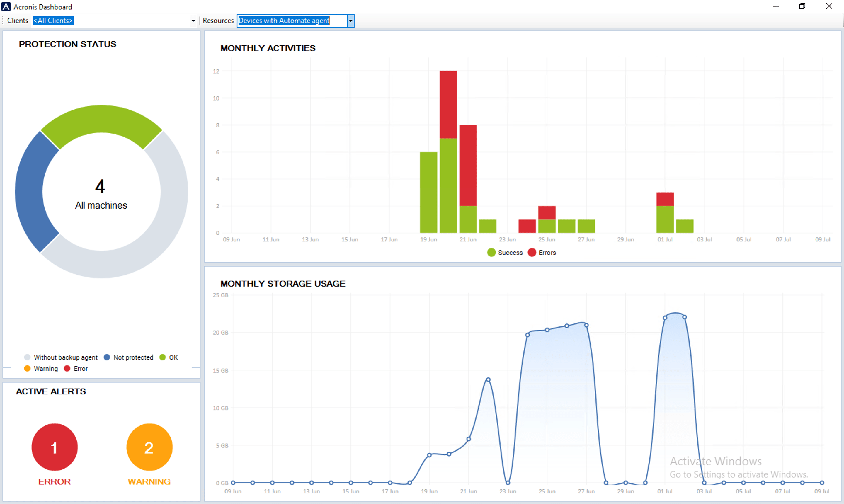This screenshot has height=504, width=844.
Task: Restore down the window
Action: pos(802,6)
